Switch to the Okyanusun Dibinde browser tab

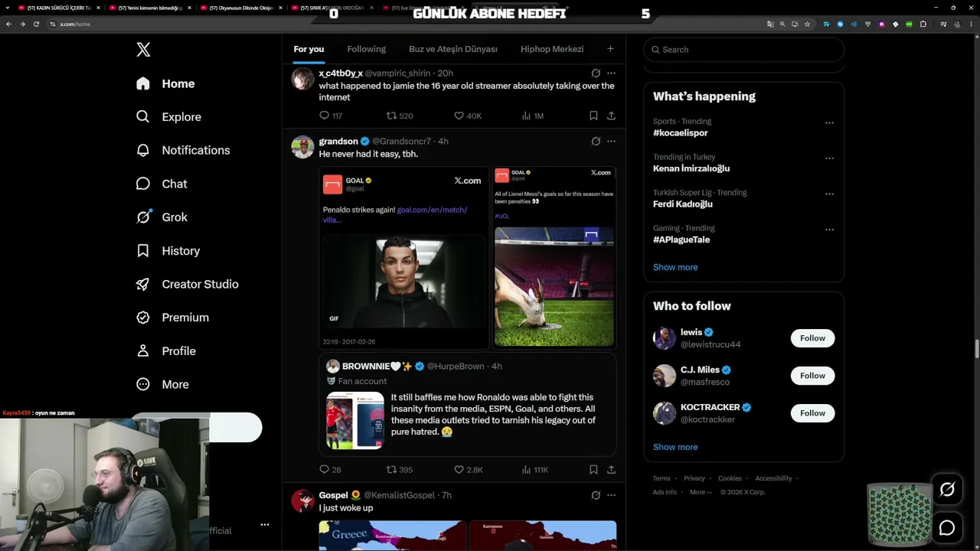[241, 8]
